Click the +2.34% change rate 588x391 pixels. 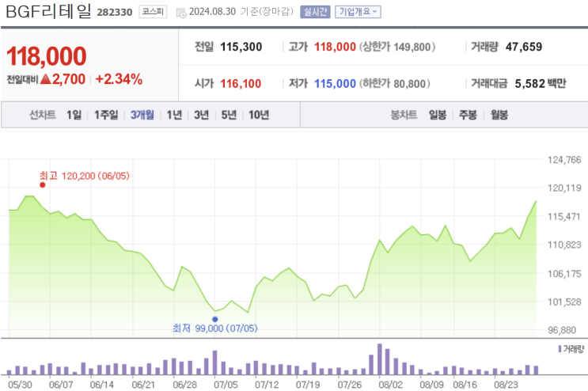[119, 79]
